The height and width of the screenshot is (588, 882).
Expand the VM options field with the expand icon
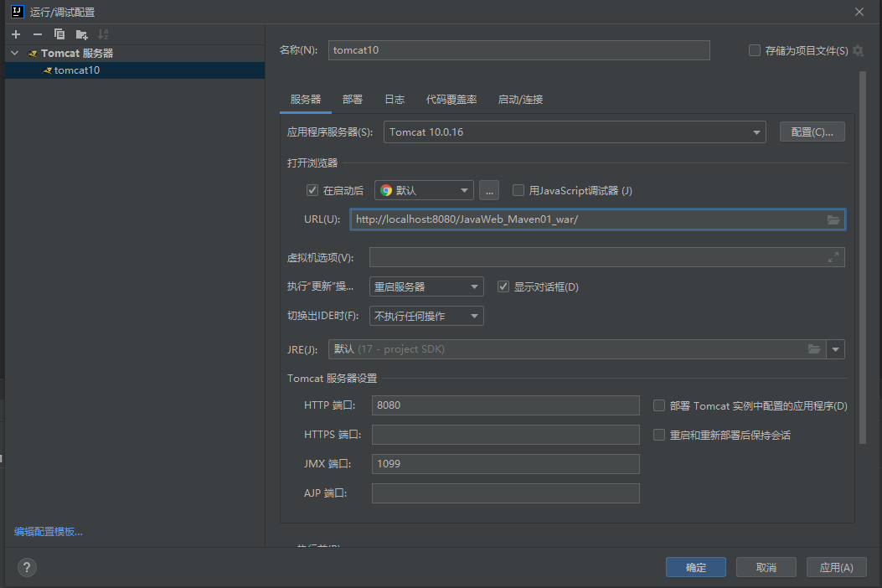(833, 257)
